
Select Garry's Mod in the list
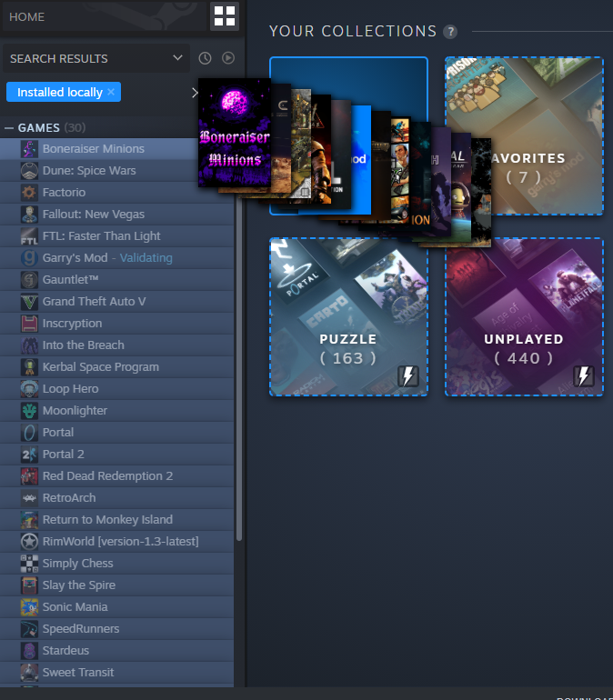pos(68,258)
